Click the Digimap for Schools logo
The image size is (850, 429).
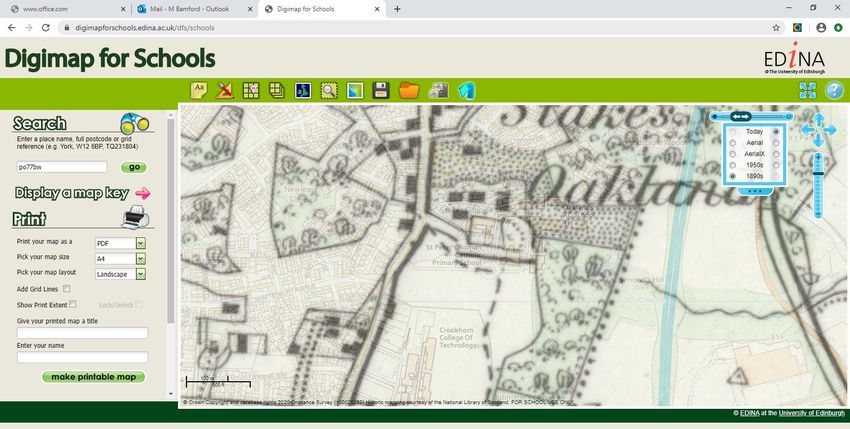click(110, 59)
